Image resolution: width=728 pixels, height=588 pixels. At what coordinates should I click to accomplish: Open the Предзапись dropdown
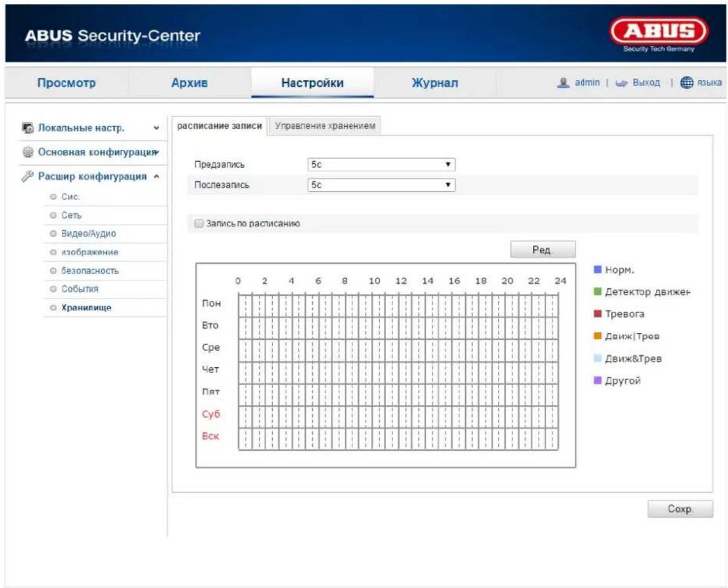click(381, 164)
